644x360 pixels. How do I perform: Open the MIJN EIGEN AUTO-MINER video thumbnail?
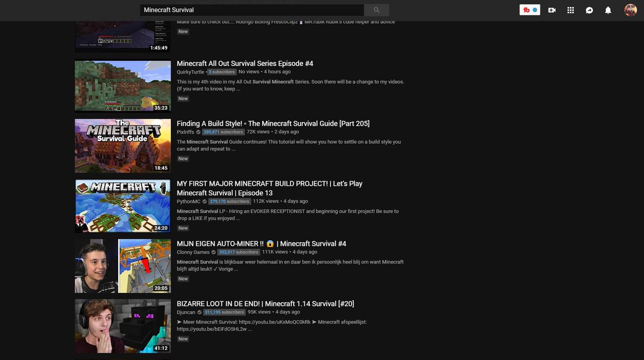(x=123, y=266)
